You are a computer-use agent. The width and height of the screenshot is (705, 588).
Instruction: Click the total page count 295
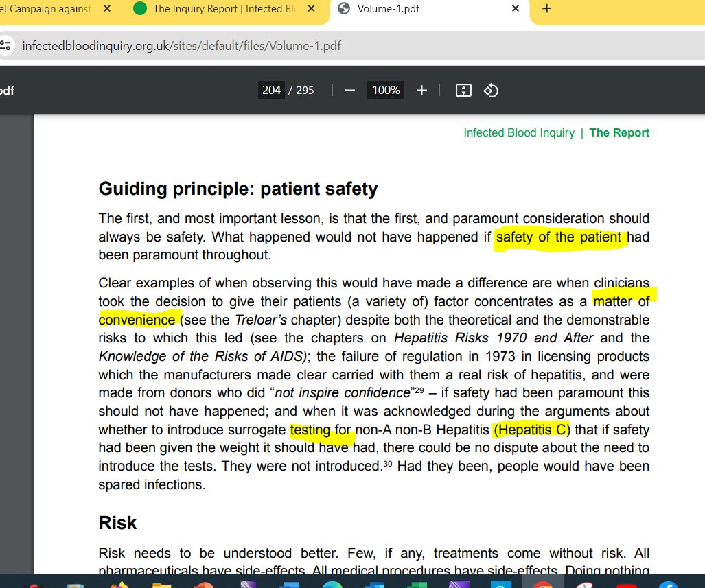click(305, 91)
